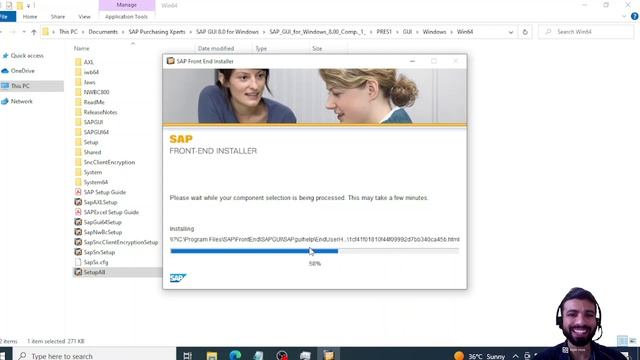The height and width of the screenshot is (360, 640).
Task: Open File Explorer from the taskbar
Action: pos(211,356)
